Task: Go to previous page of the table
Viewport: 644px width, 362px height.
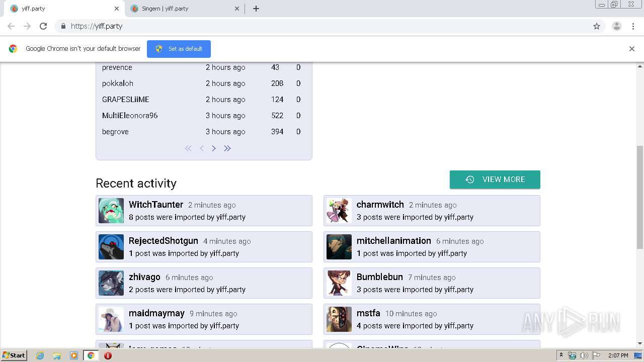Action: (201, 148)
